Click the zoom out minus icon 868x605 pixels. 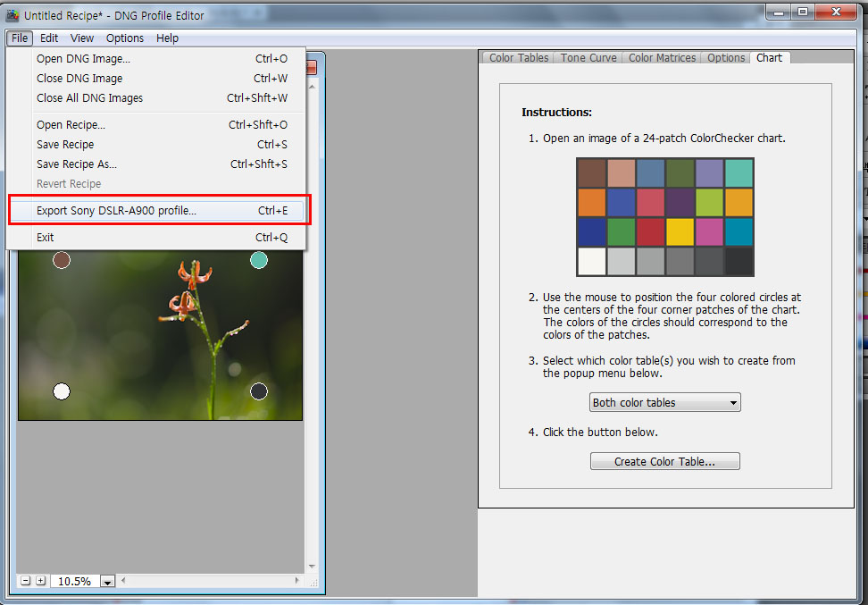point(26,581)
